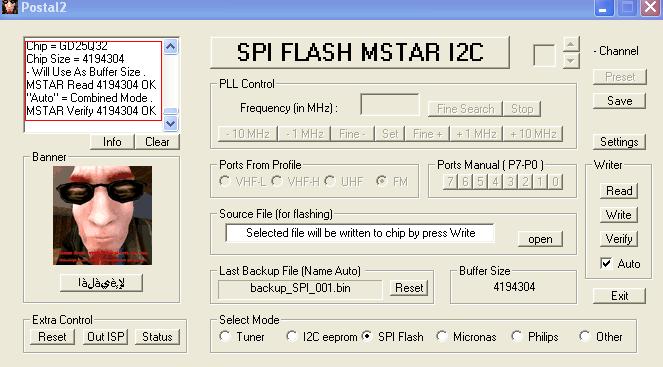This screenshot has height=367, width=663.
Task: Click the Banner face image
Action: [x=102, y=215]
